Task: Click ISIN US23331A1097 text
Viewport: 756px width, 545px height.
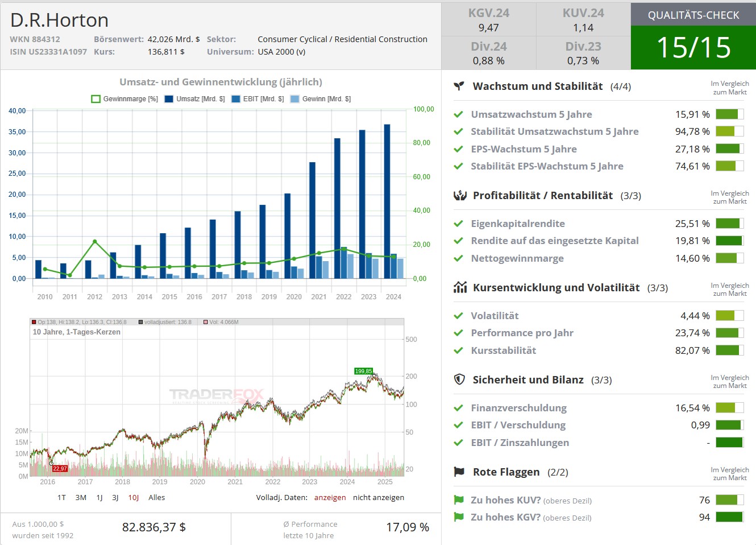Action: click(48, 52)
